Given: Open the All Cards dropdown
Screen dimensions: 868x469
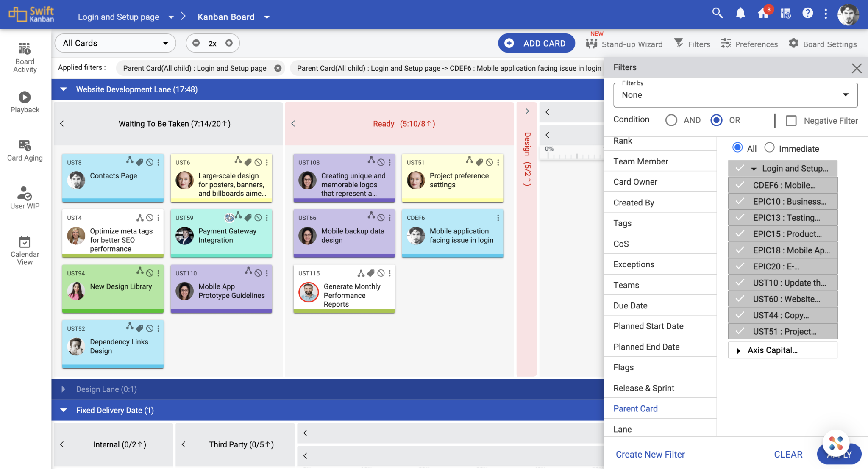Looking at the screenshot, I should (x=115, y=43).
